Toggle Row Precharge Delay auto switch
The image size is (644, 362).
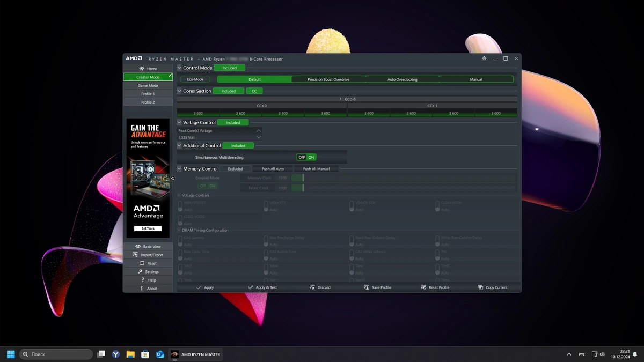click(266, 241)
